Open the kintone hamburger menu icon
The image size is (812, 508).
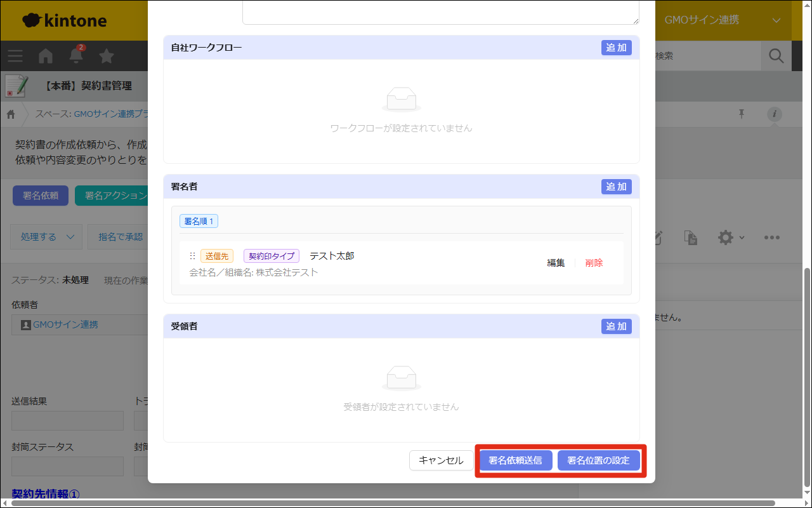tap(15, 56)
